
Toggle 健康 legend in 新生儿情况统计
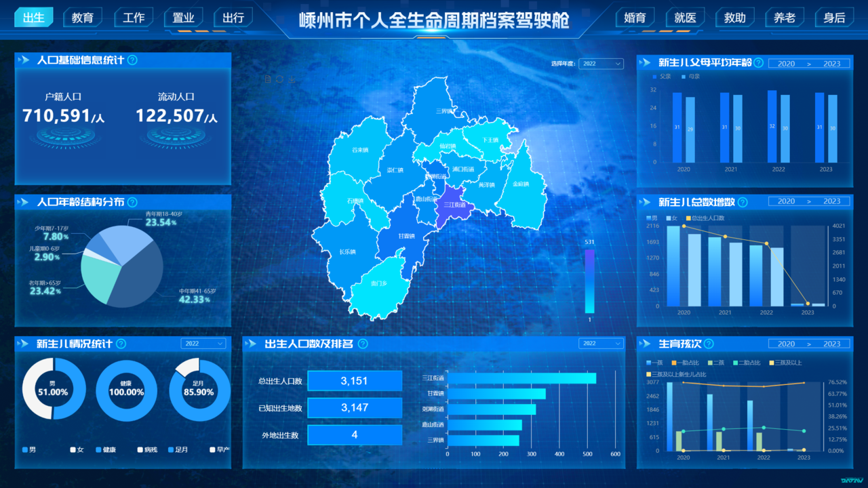(x=106, y=449)
